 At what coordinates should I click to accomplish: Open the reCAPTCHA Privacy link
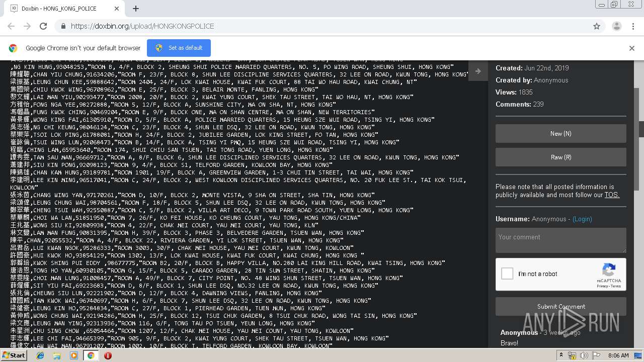click(602, 286)
